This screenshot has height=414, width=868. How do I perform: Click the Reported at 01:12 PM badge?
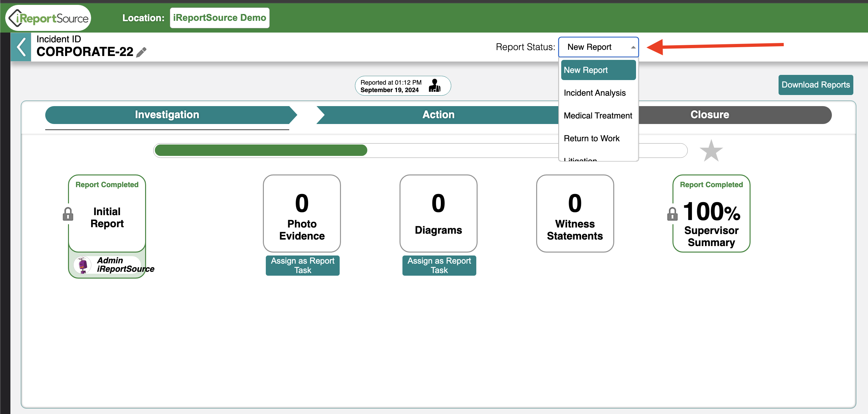[403, 86]
